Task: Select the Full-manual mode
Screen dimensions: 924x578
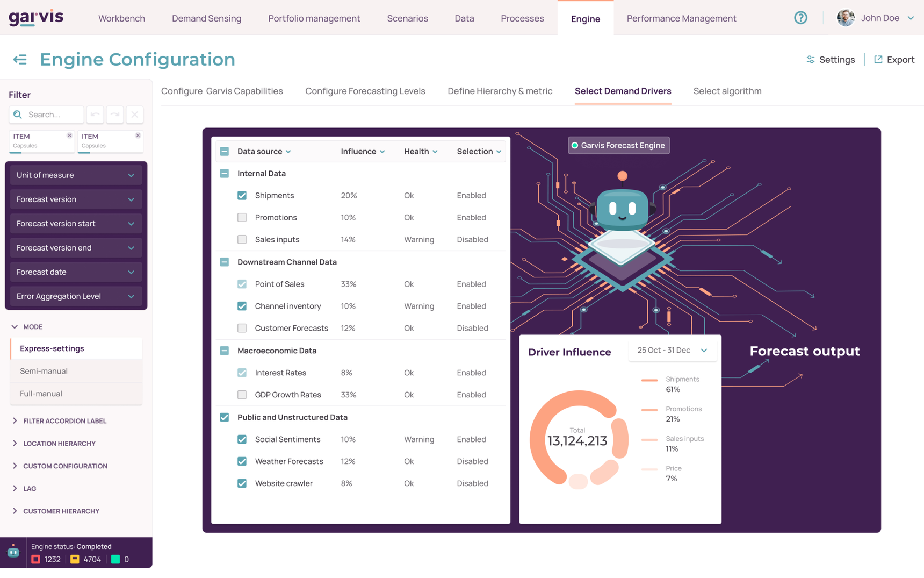Action: coord(76,394)
